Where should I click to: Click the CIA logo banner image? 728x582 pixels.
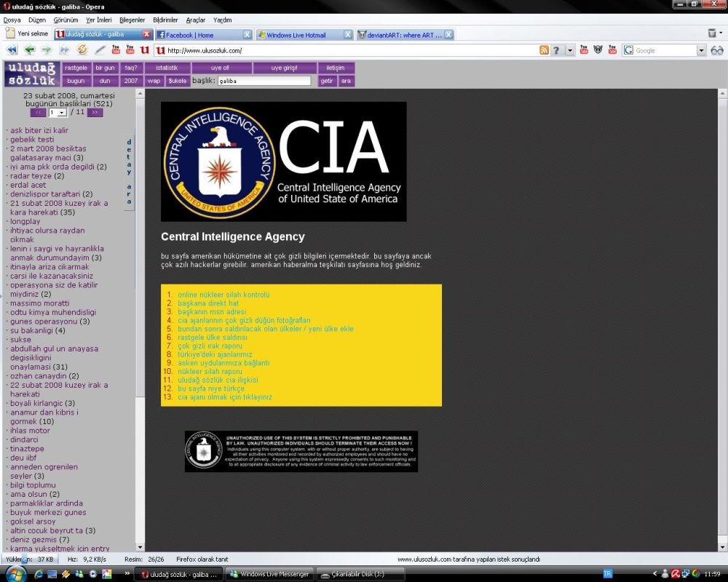[284, 162]
